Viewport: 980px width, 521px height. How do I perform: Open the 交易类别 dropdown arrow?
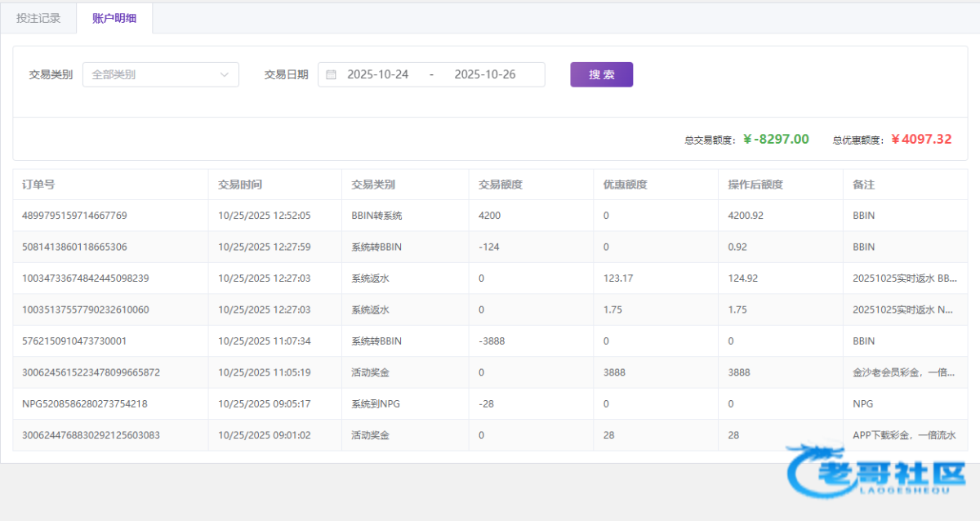[225, 74]
